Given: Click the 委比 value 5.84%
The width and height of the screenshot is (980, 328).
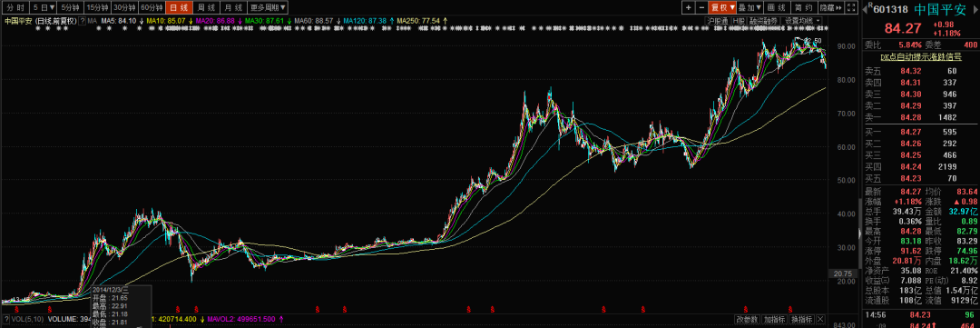Looking at the screenshot, I should (910, 45).
